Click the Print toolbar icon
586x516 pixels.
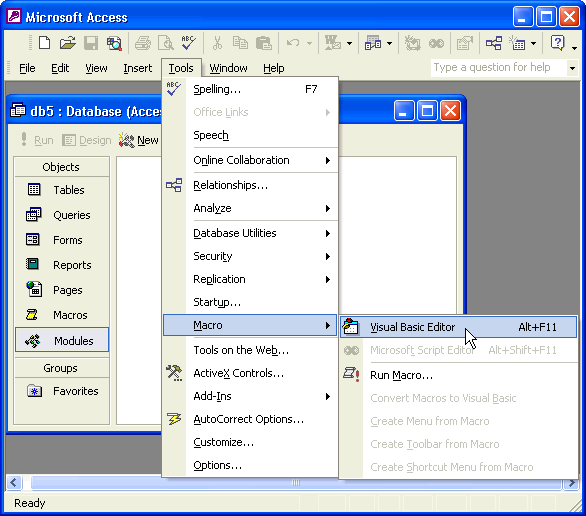click(142, 43)
